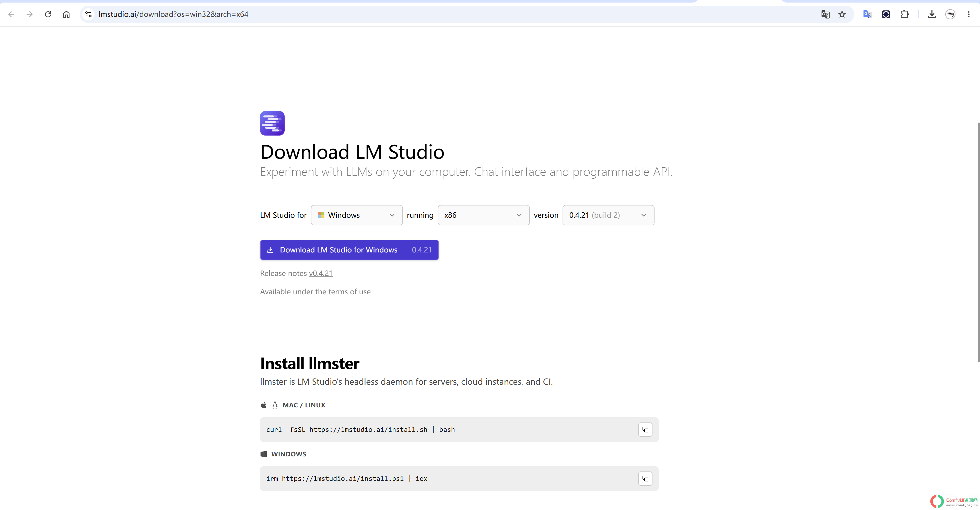
Task: Open the Chrome three-dot menu
Action: 968,15
